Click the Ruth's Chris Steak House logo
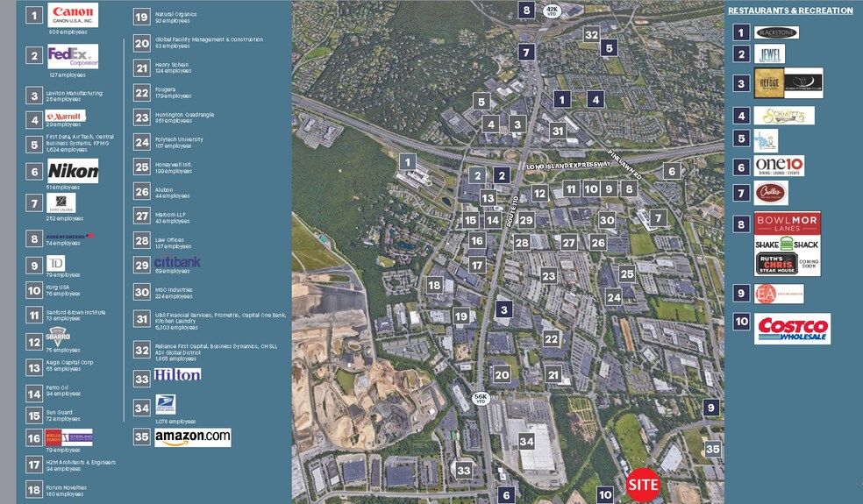The height and width of the screenshot is (504, 863). pos(787,265)
